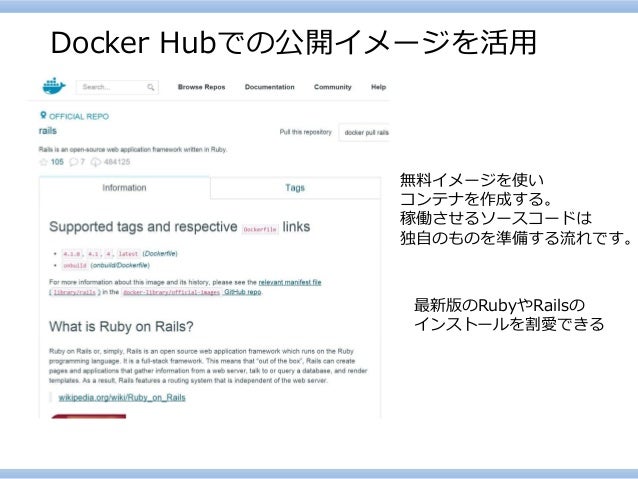Open Documentation menu item

tap(269, 87)
